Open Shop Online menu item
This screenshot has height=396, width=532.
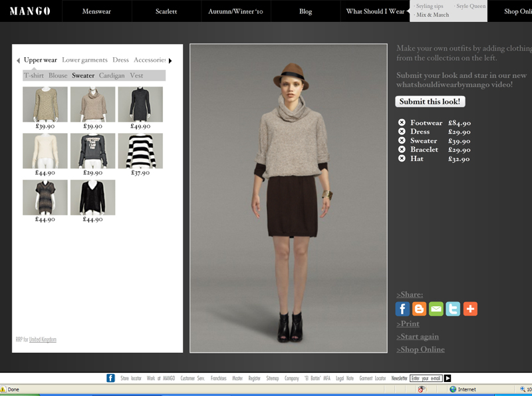[518, 11]
